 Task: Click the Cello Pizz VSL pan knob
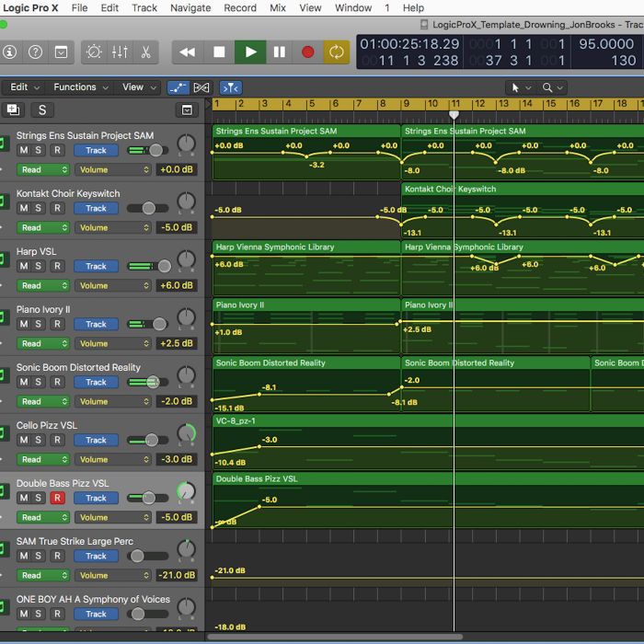[186, 433]
